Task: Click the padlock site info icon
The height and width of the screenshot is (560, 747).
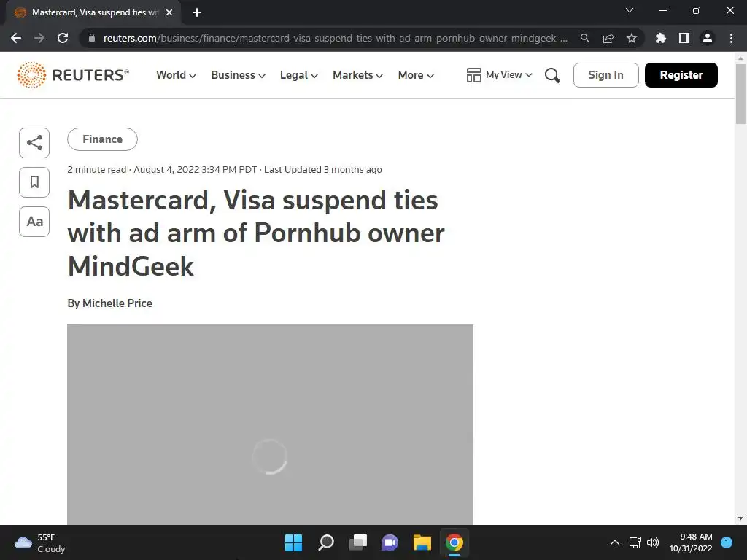Action: pos(92,38)
